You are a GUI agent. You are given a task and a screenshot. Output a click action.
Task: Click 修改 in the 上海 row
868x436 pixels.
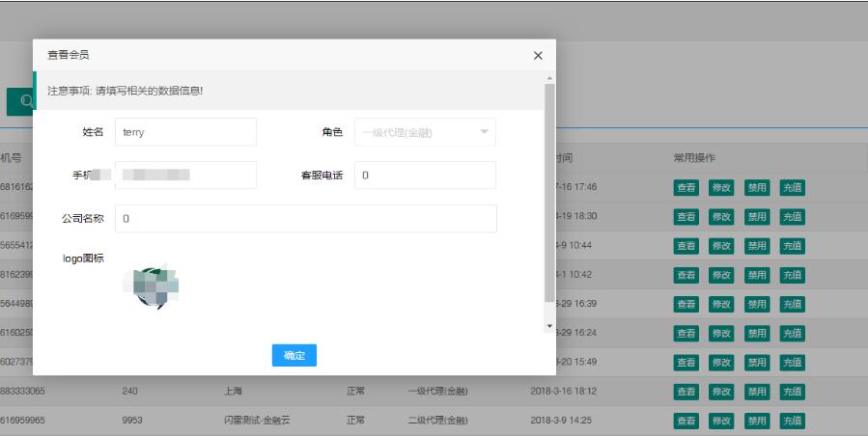click(x=721, y=392)
